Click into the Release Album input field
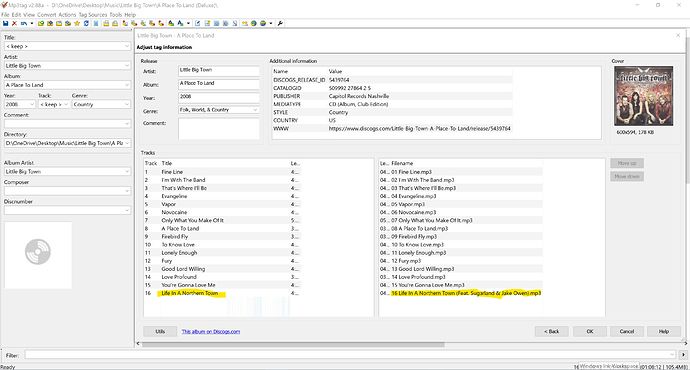690x370 pixels. point(219,84)
